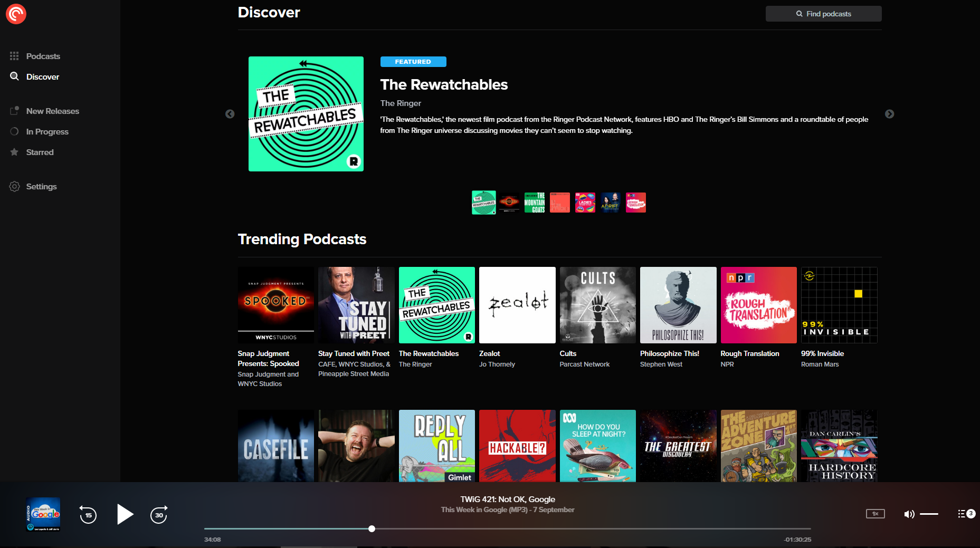The height and width of the screenshot is (548, 980).
Task: Open Casefile podcast artwork
Action: (276, 446)
